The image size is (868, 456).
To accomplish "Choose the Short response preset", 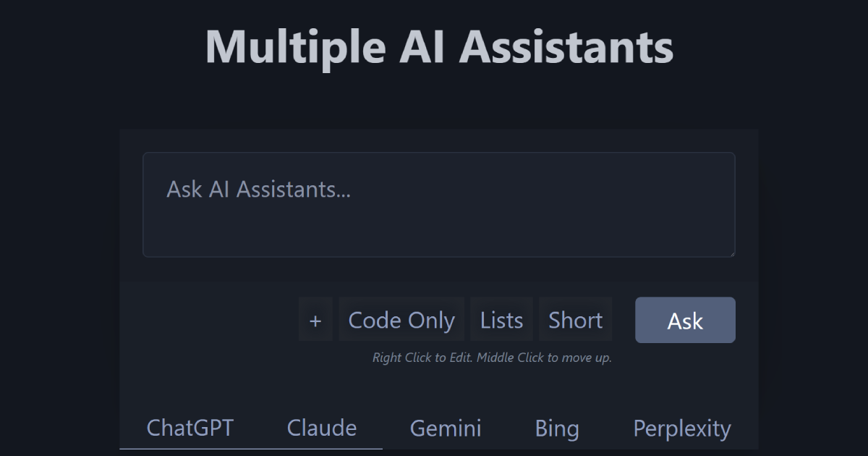I will pos(575,320).
